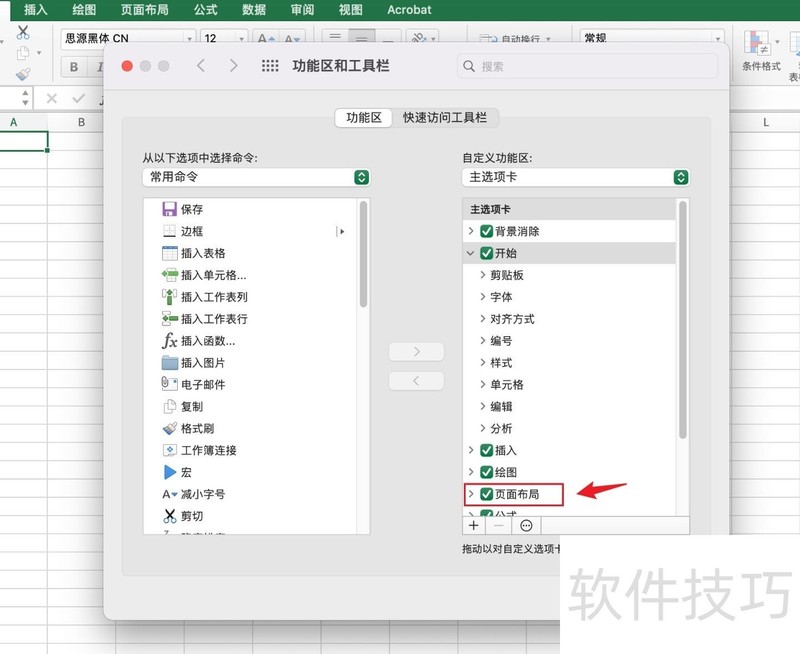Image resolution: width=800 pixels, height=654 pixels.
Task: Click the add-to-ribbon right arrow button
Action: (x=415, y=352)
